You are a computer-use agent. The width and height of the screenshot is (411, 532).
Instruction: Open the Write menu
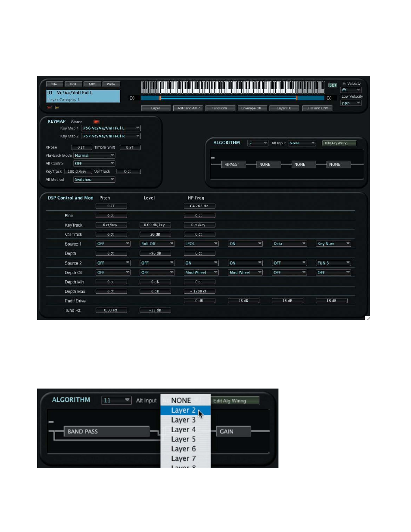(111, 84)
